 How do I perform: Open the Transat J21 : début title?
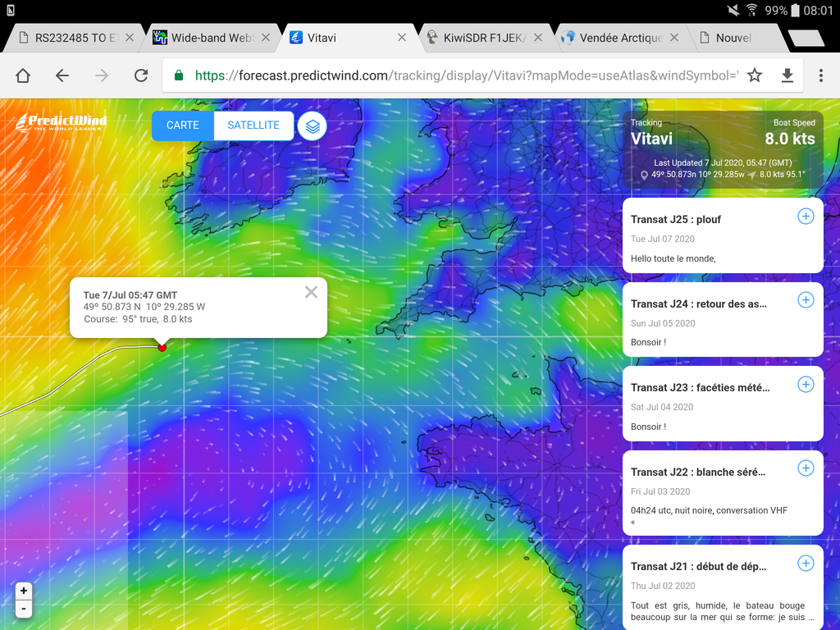(699, 566)
